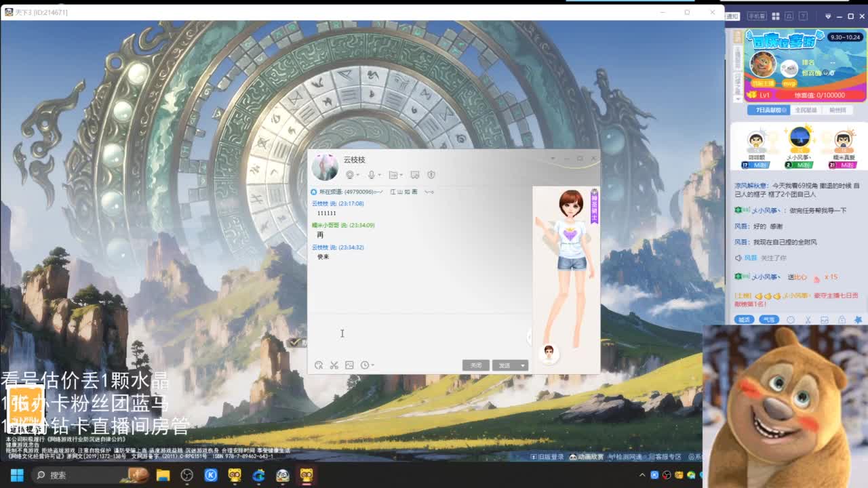Open the remote desktop screen icon
868x488 pixels.
[415, 175]
